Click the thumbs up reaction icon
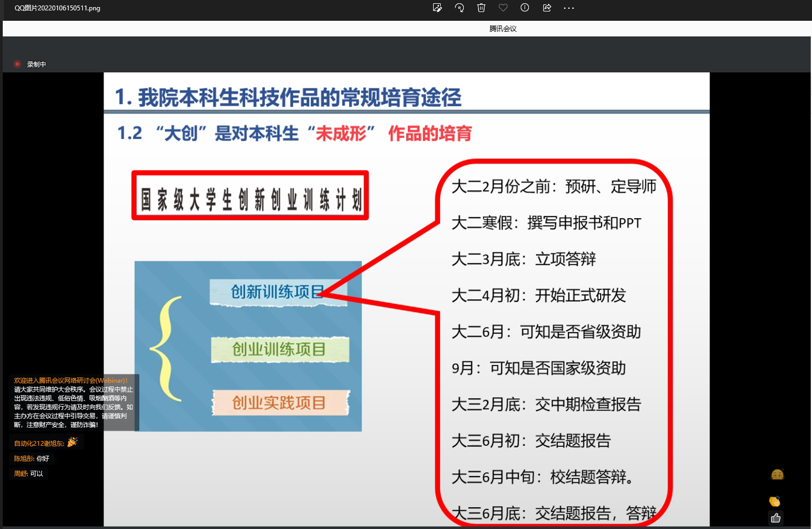This screenshot has height=529, width=812. tap(775, 518)
